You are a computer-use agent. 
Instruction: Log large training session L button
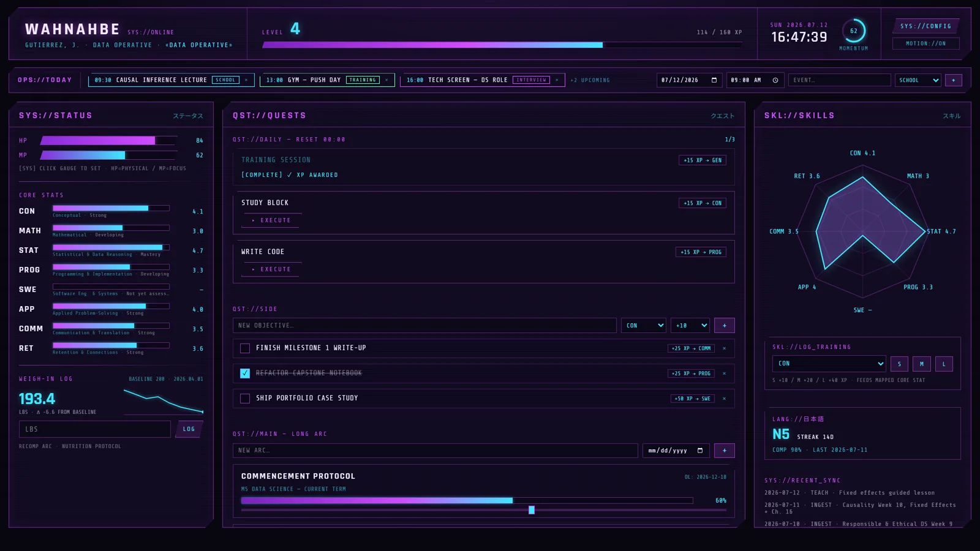point(944,364)
